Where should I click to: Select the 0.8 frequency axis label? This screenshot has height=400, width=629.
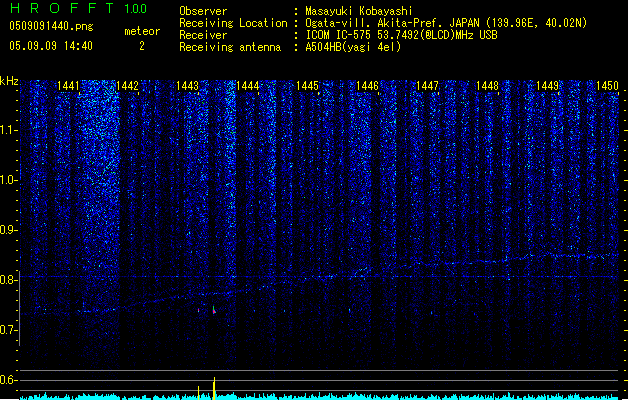point(9,280)
